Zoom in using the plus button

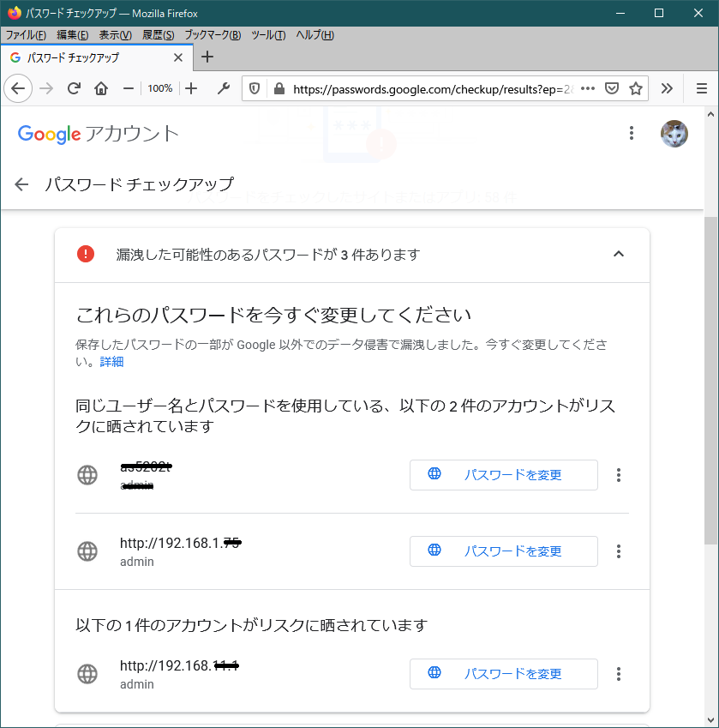click(x=191, y=88)
